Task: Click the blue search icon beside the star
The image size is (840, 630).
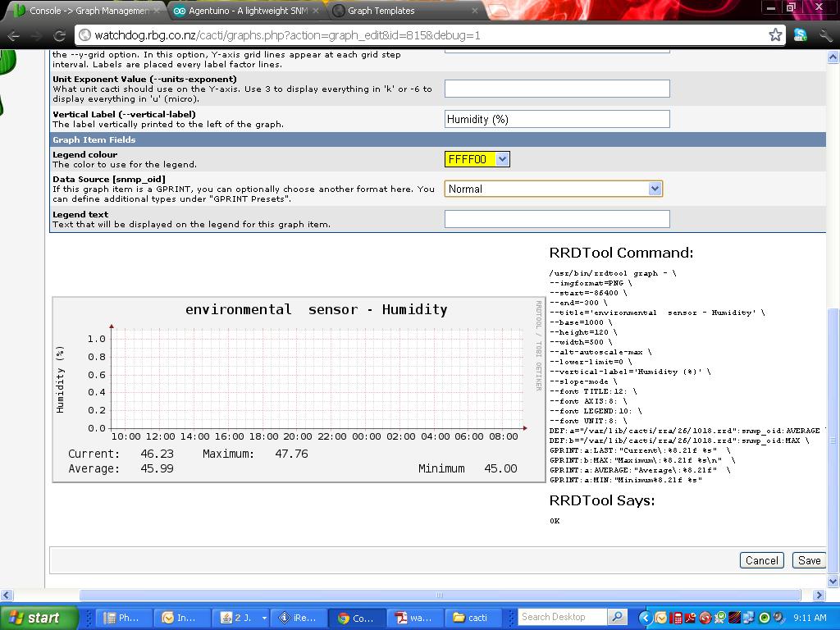Action: pyautogui.click(x=800, y=36)
